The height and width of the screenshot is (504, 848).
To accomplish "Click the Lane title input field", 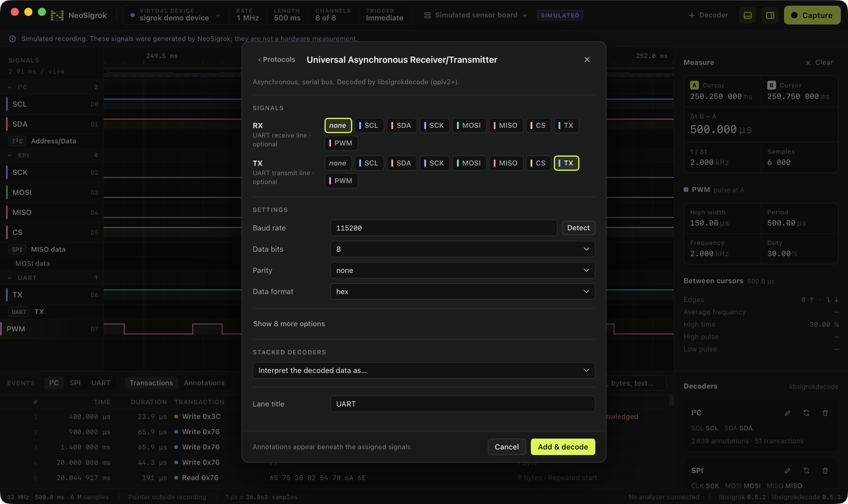I will point(463,404).
